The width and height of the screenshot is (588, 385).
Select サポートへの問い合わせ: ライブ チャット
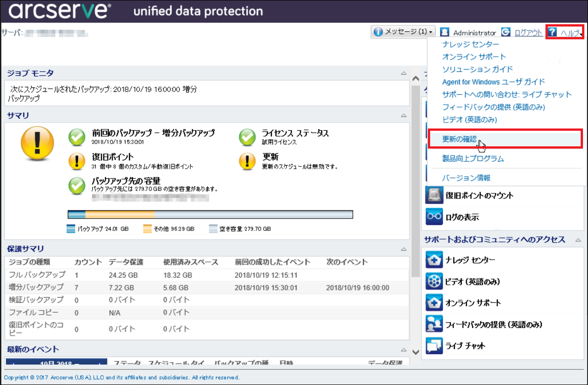tap(507, 94)
